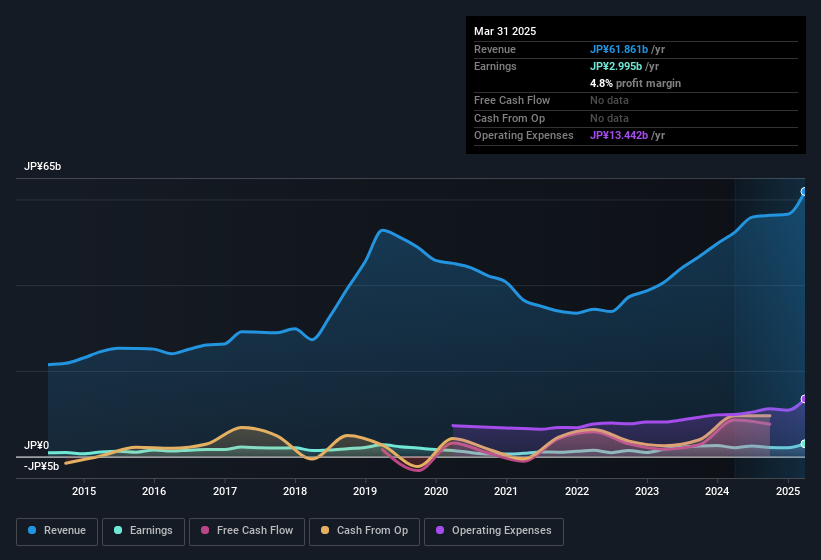Viewport: 821px width, 560px height.
Task: Click the 2016 x-axis label
Action: click(x=154, y=491)
